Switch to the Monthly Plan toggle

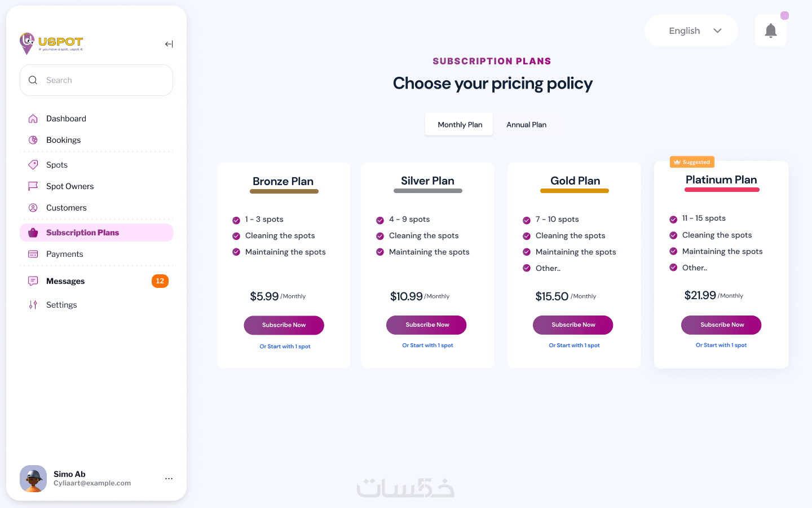click(460, 125)
